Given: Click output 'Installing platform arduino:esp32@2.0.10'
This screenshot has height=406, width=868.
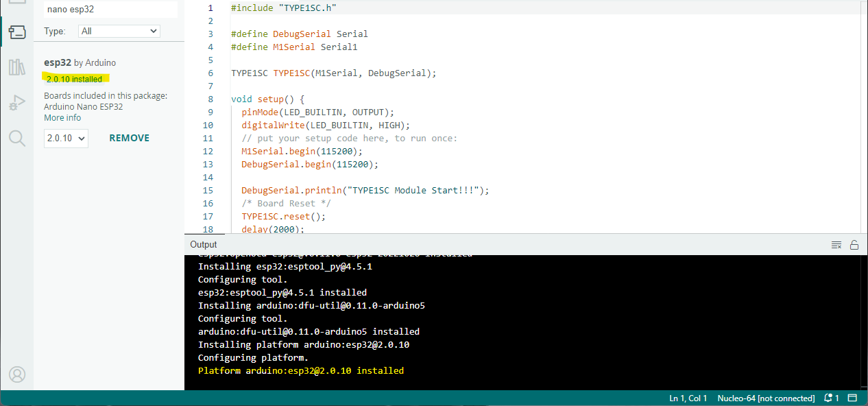Looking at the screenshot, I should tap(304, 344).
